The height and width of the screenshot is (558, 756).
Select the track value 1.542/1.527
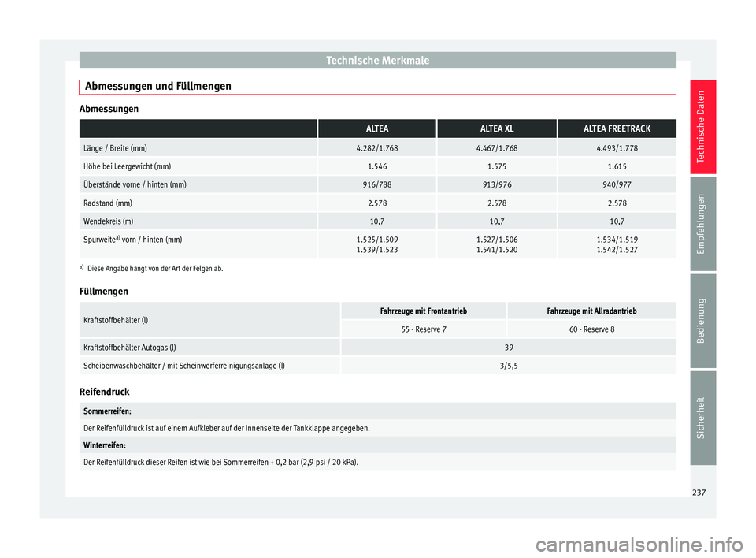coord(617,250)
